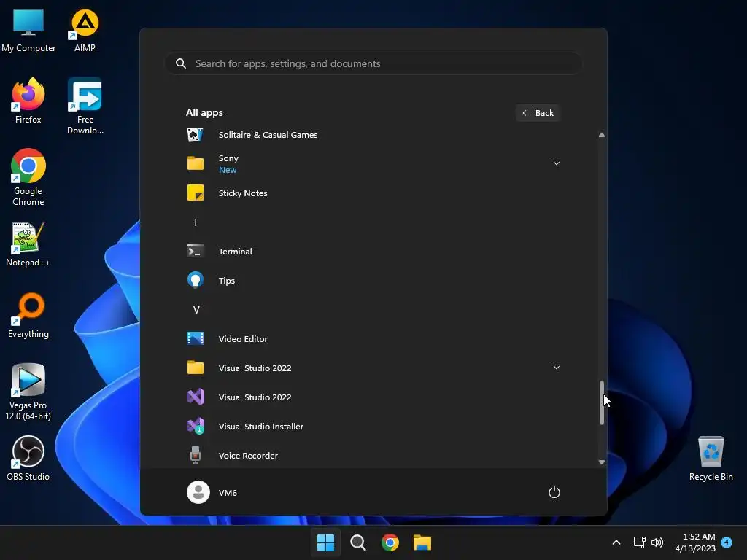The width and height of the screenshot is (747, 560).
Task: Select the Free Download Manager desktop icon
Action: coord(85,106)
